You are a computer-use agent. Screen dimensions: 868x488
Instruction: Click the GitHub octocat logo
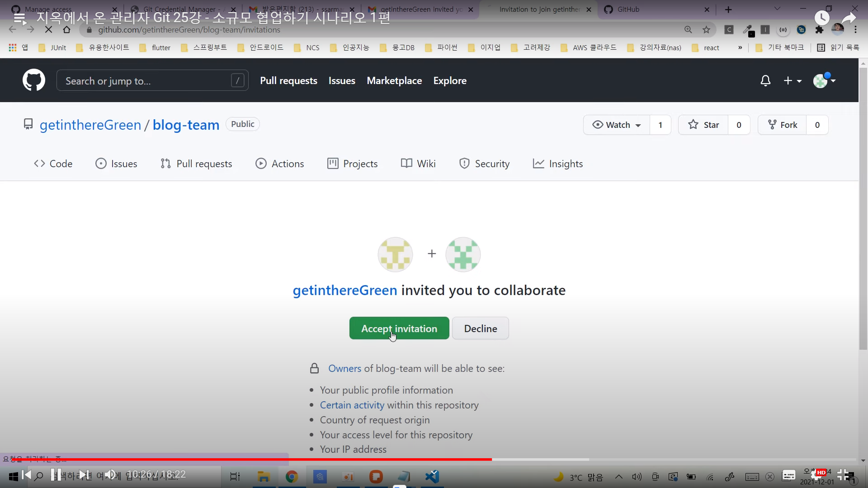[x=34, y=80]
